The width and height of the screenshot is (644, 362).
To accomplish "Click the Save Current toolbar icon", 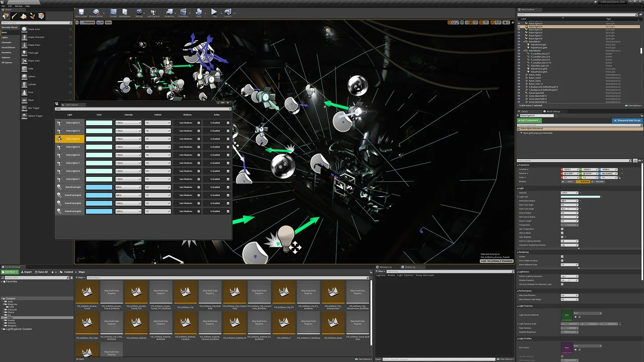I will click(x=80, y=11).
